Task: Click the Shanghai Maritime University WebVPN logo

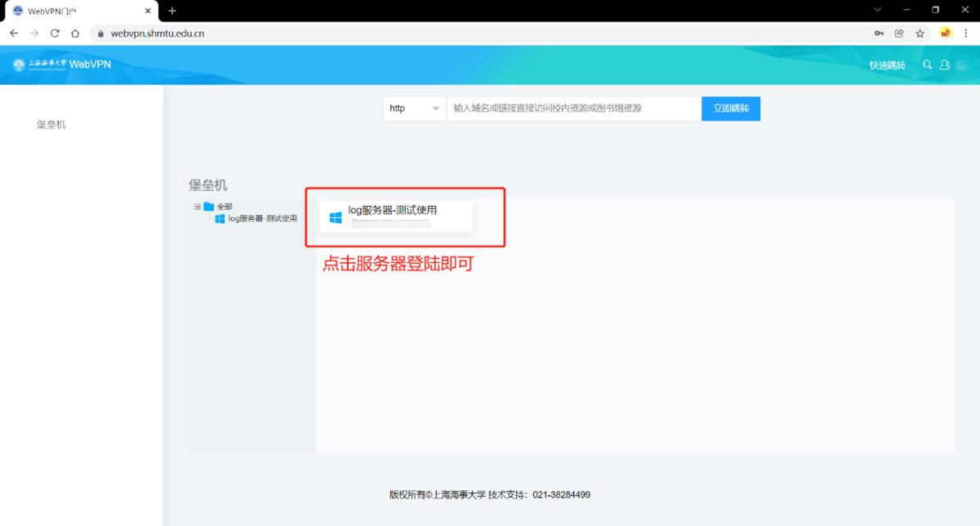Action: click(x=62, y=65)
